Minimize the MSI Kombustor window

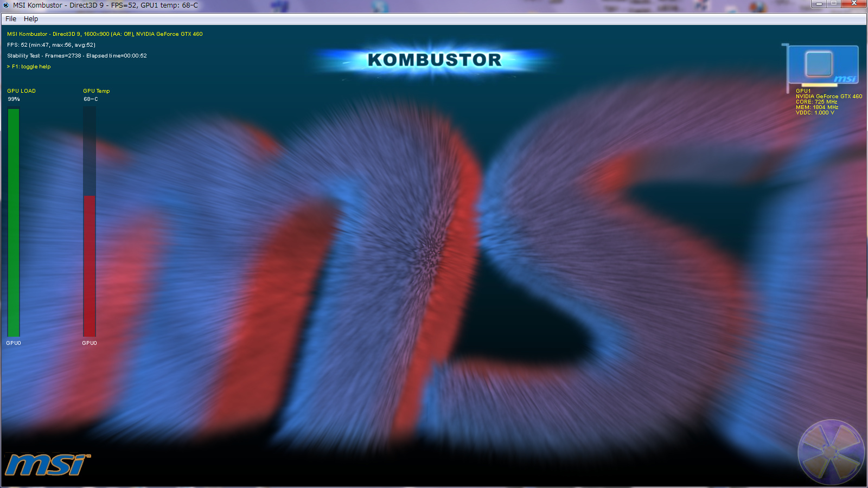tap(819, 4)
